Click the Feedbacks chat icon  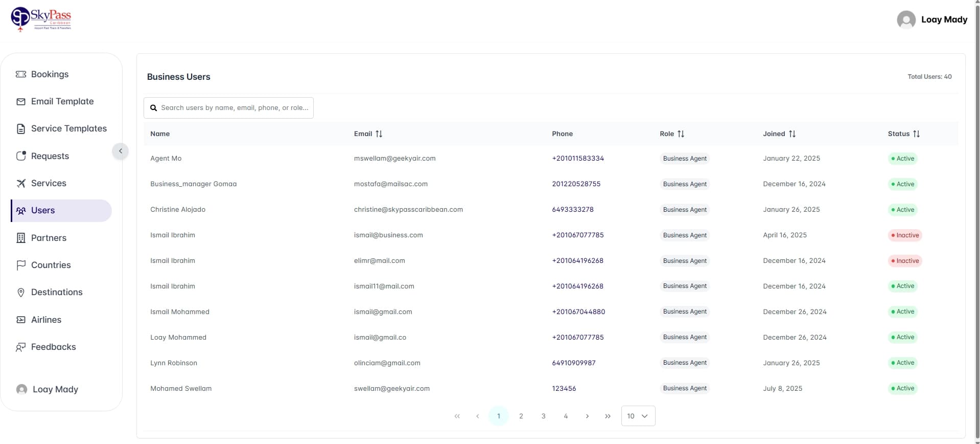click(21, 347)
